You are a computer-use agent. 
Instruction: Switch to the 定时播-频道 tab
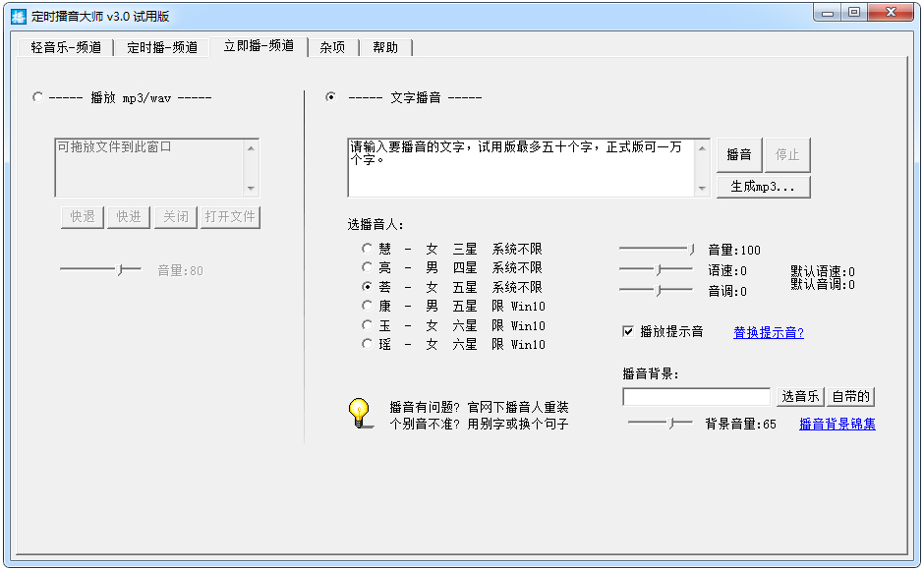[x=162, y=47]
